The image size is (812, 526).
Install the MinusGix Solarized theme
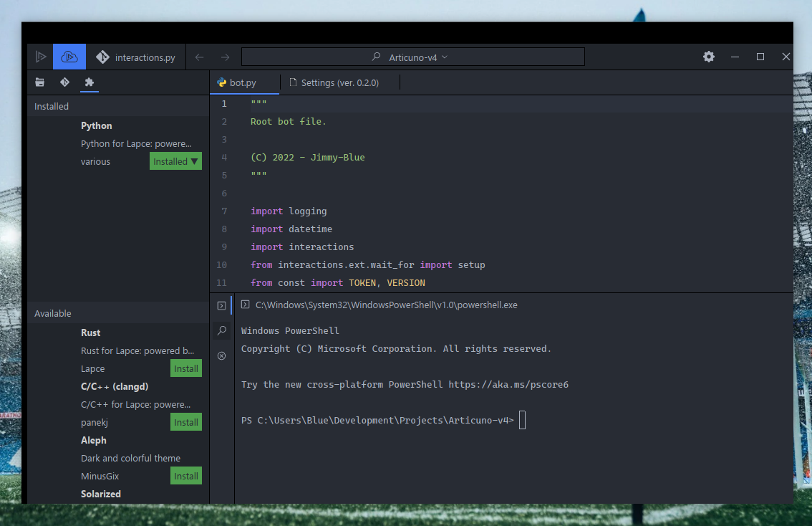pos(185,475)
